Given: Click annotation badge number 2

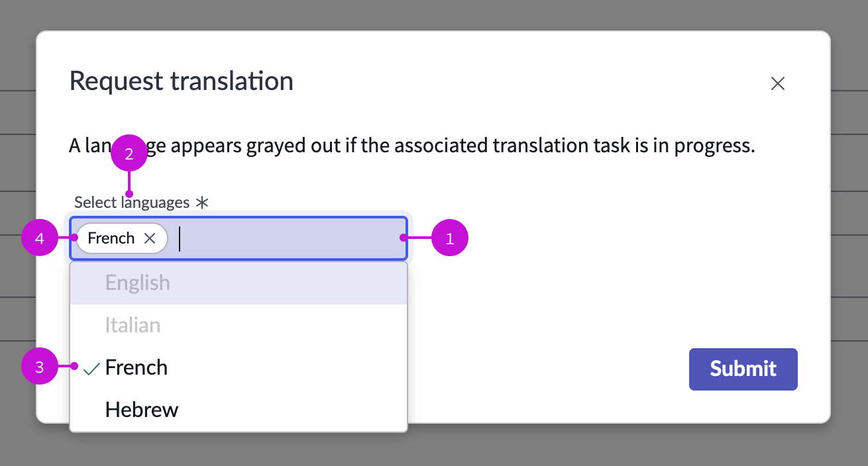Looking at the screenshot, I should point(130,153).
